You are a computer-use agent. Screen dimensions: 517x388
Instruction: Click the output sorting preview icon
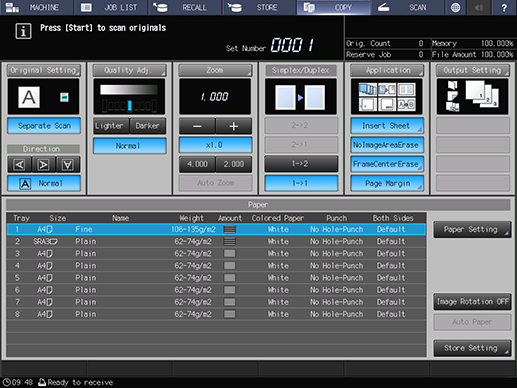[x=472, y=97]
